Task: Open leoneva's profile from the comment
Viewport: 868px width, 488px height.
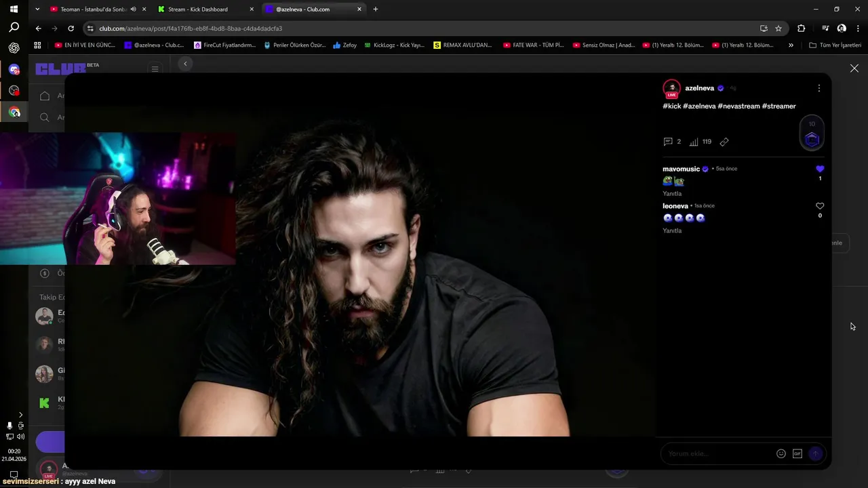Action: click(x=675, y=206)
